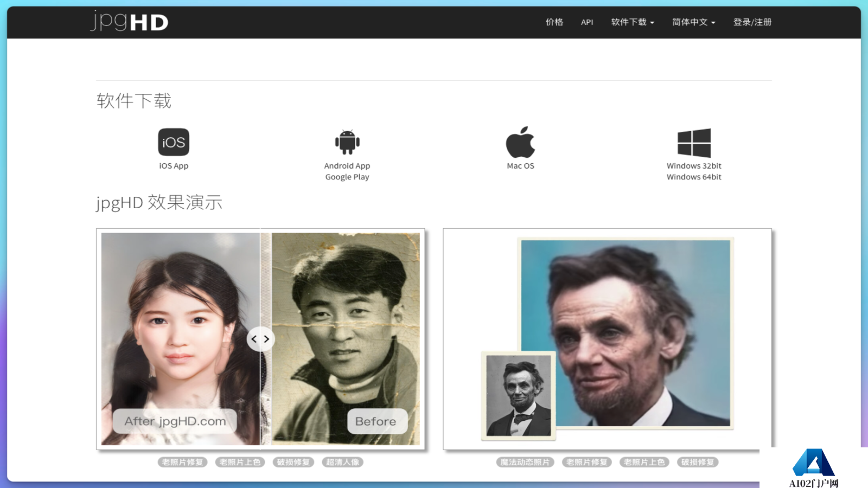The height and width of the screenshot is (488, 868).
Task: Click the restored woman photo on left
Action: (x=180, y=339)
